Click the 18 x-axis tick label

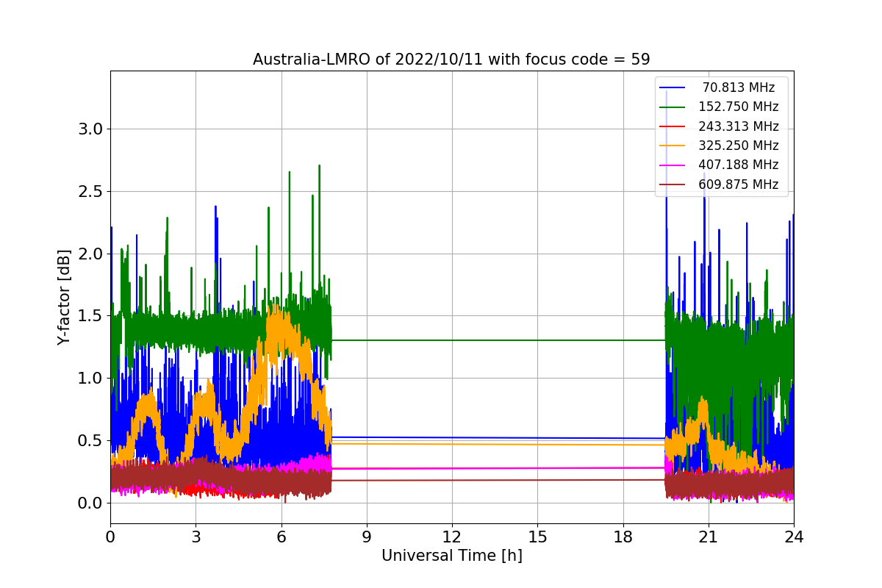pyautogui.click(x=623, y=537)
